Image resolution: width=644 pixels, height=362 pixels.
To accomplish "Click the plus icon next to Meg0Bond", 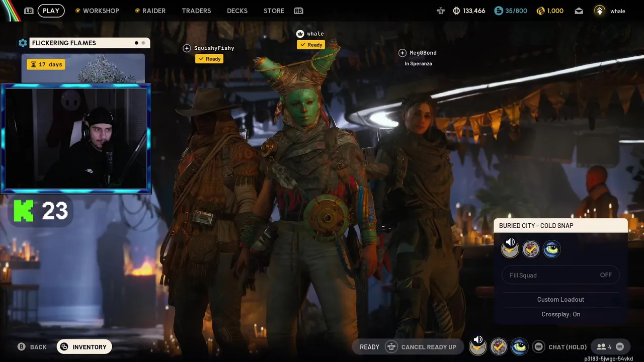I will (x=403, y=53).
